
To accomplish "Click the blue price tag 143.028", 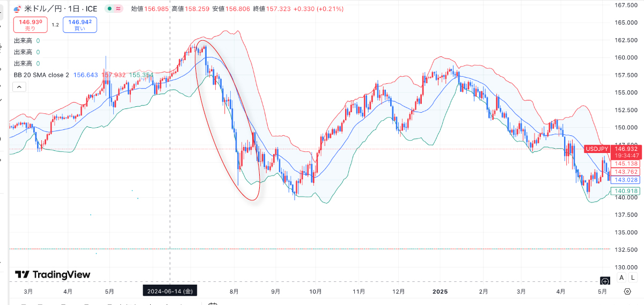I will [x=626, y=180].
